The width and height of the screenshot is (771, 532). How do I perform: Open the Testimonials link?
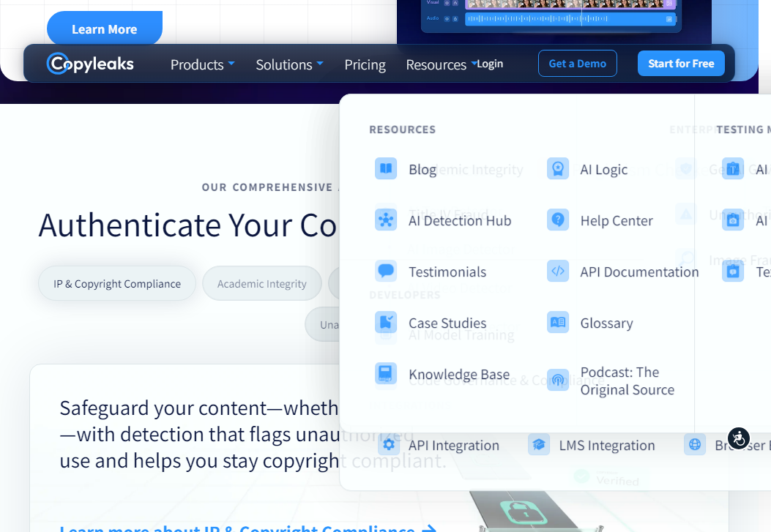pos(447,271)
